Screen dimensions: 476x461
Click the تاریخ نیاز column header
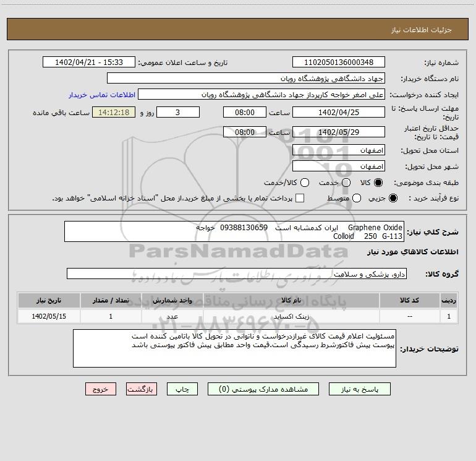pos(49,300)
